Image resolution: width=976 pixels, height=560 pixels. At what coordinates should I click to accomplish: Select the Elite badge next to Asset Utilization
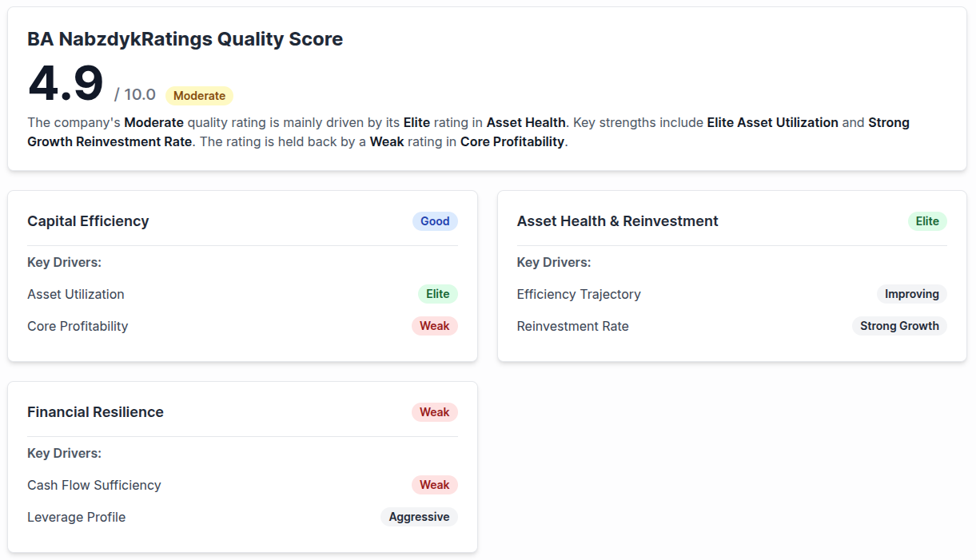point(437,294)
